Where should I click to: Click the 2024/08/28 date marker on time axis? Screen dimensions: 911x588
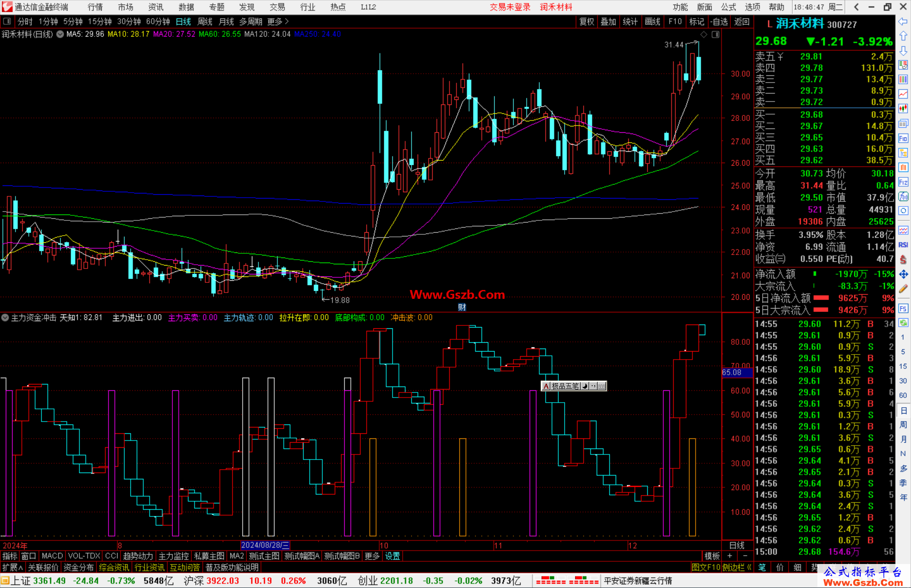[265, 545]
